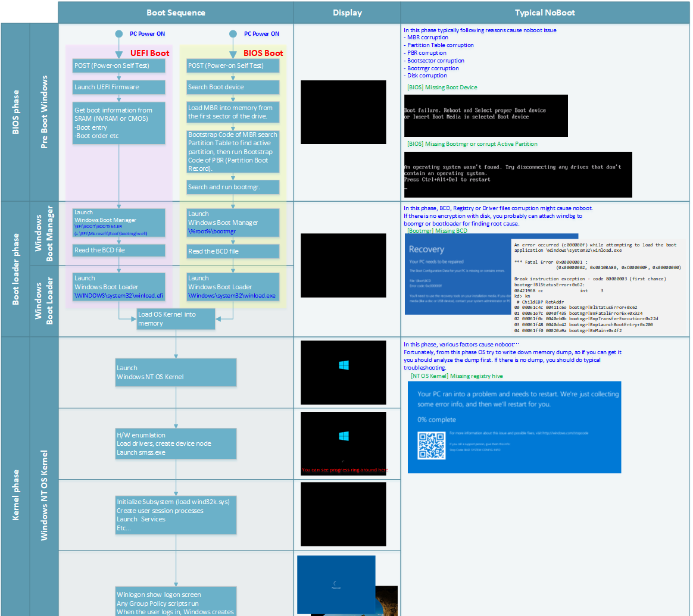
Task: Click the Kernel phase row label
Action: click(x=15, y=495)
